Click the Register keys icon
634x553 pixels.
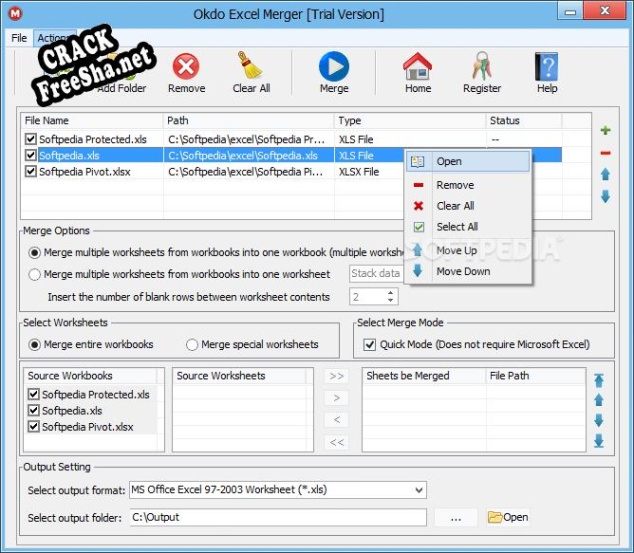click(481, 72)
